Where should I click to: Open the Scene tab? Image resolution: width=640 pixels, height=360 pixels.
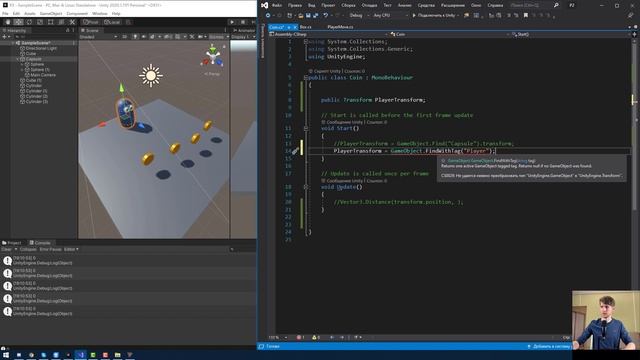(x=90, y=30)
